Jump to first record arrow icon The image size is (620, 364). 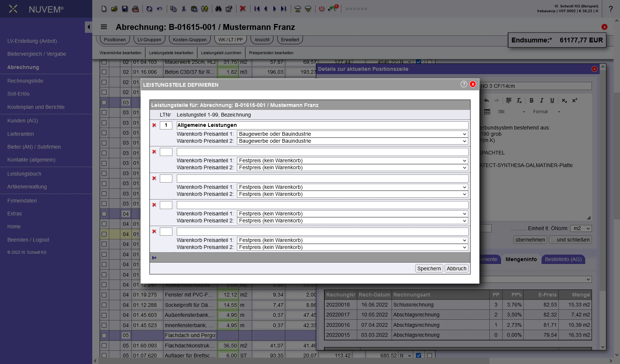tap(257, 8)
